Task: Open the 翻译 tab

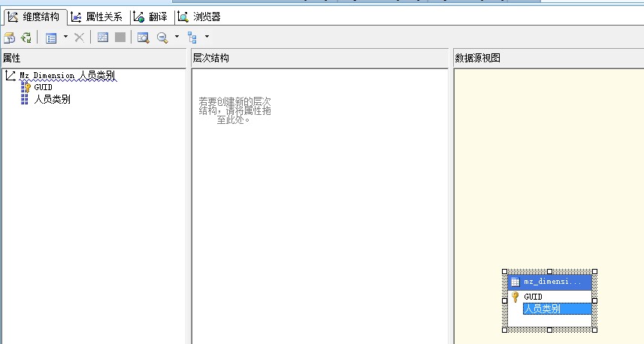Action: (x=151, y=17)
